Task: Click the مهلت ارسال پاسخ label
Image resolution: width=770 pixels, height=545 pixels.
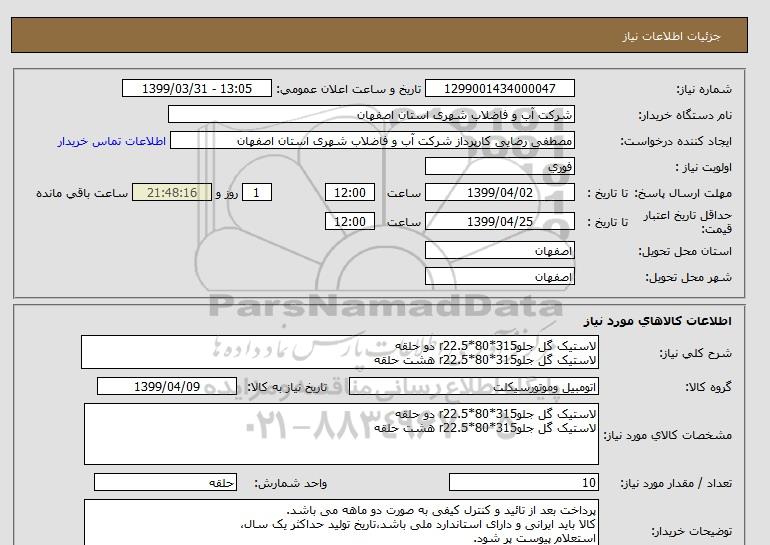Action: 684,193
